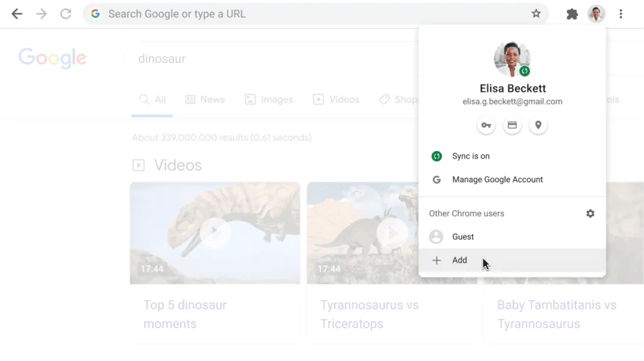Open Chrome three-dot menu
This screenshot has width=644, height=361.
coord(621,14)
